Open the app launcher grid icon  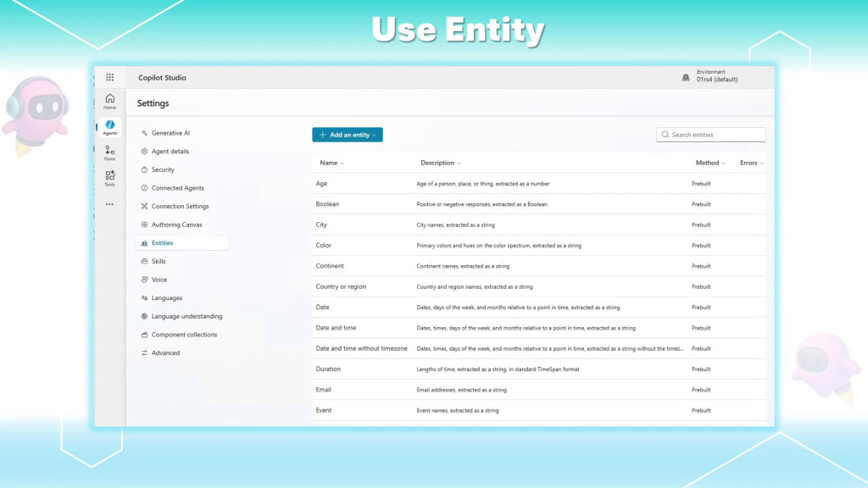point(110,77)
